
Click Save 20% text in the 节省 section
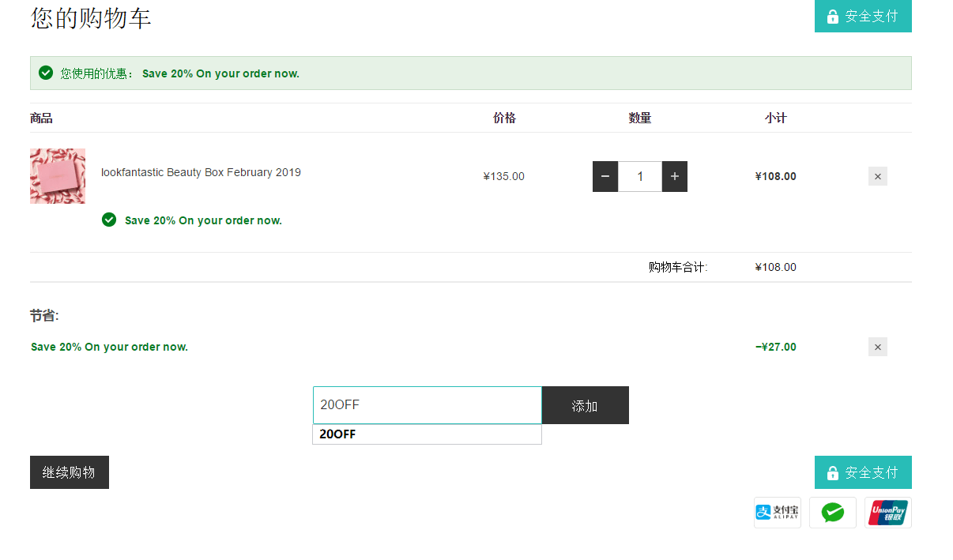pos(109,347)
